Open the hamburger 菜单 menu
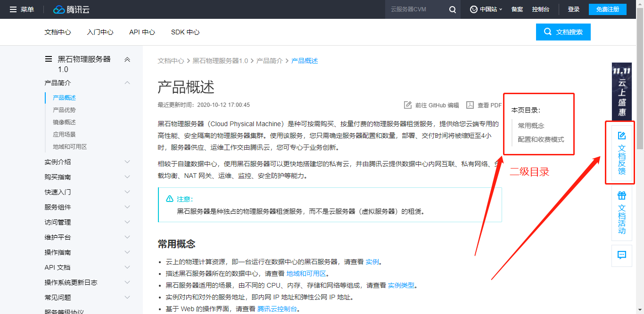The image size is (644, 314). (22, 9)
